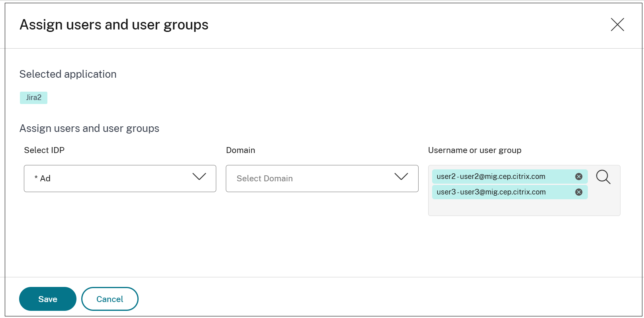Viewport: 644px width, 318px height.
Task: Open the Select Domain dropdown
Action: coord(322,179)
